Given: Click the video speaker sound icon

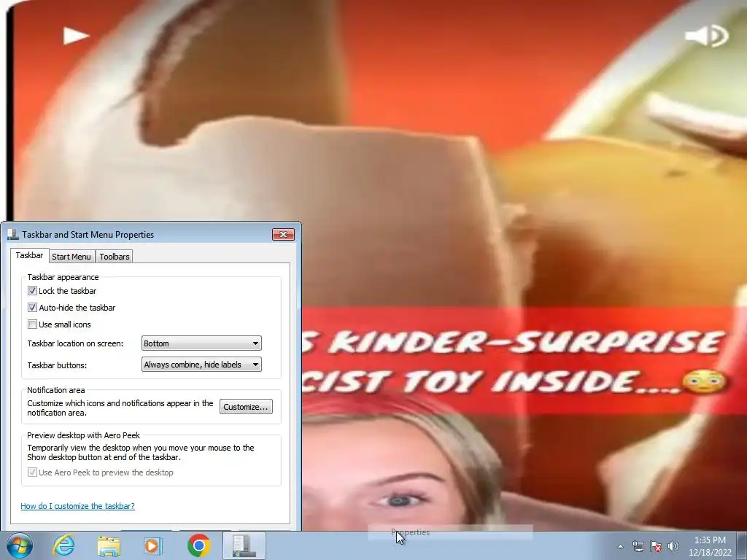Looking at the screenshot, I should [707, 36].
